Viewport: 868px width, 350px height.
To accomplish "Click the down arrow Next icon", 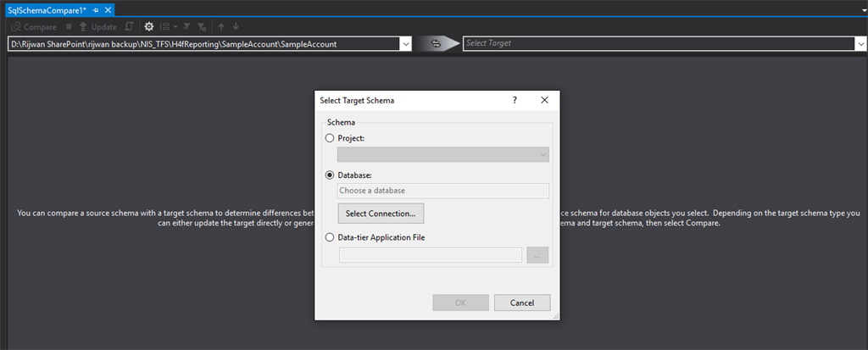I will (236, 26).
